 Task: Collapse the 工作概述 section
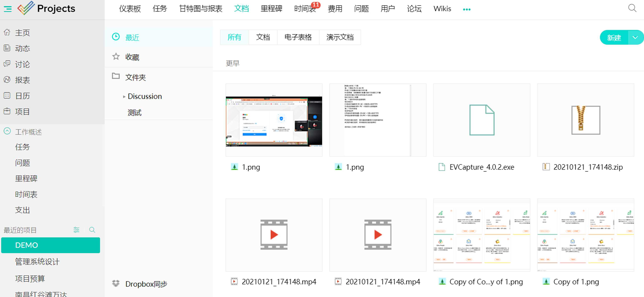coord(7,131)
